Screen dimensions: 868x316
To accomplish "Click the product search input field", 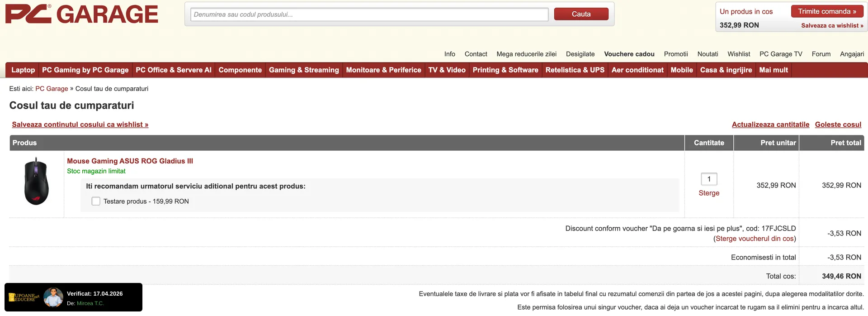I will pyautogui.click(x=369, y=14).
